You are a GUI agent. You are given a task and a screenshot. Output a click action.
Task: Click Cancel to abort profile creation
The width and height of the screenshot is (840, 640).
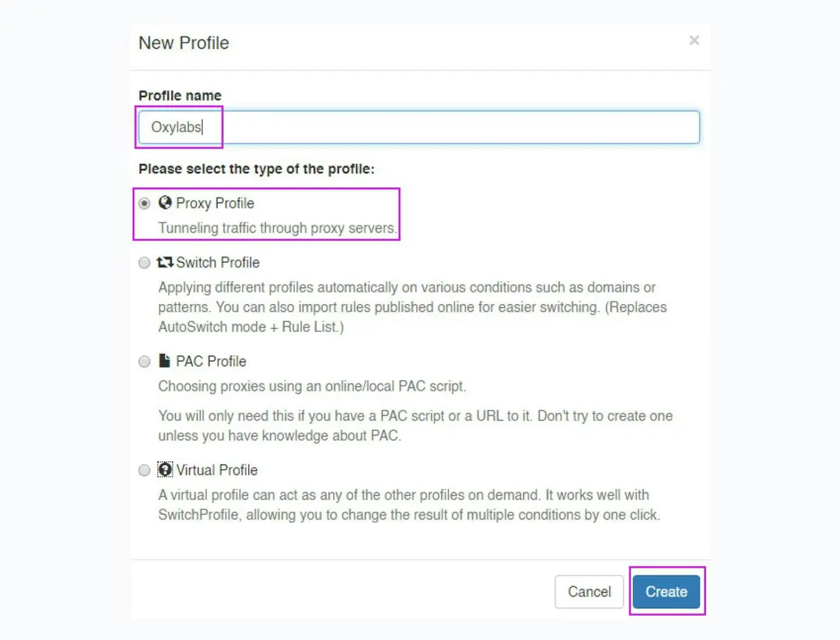[x=589, y=592]
